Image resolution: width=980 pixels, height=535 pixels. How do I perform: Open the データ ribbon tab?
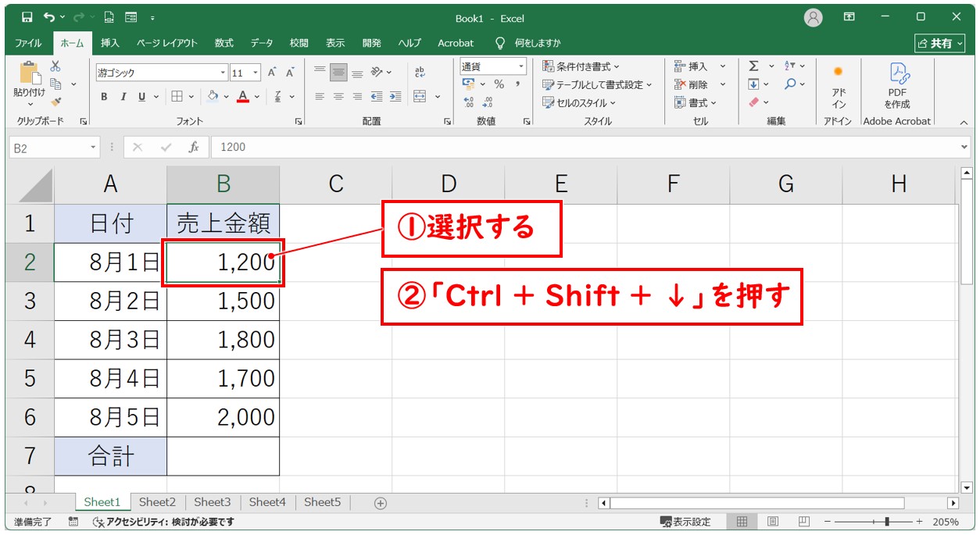tap(262, 43)
